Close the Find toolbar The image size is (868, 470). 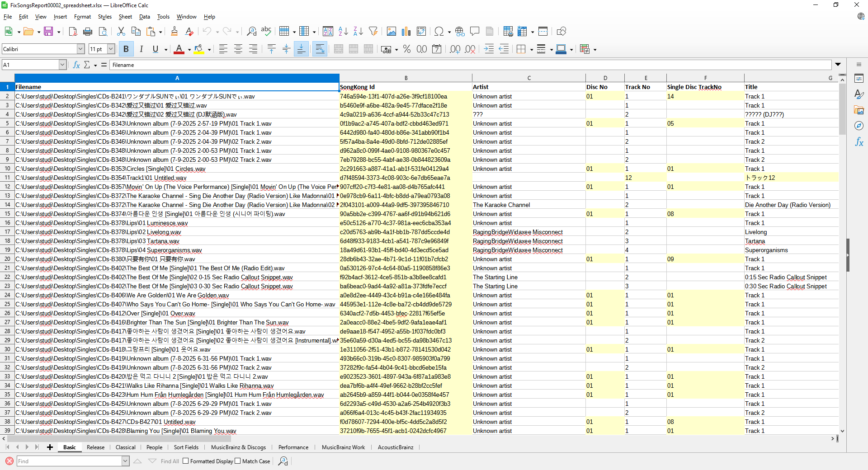[x=9, y=461]
